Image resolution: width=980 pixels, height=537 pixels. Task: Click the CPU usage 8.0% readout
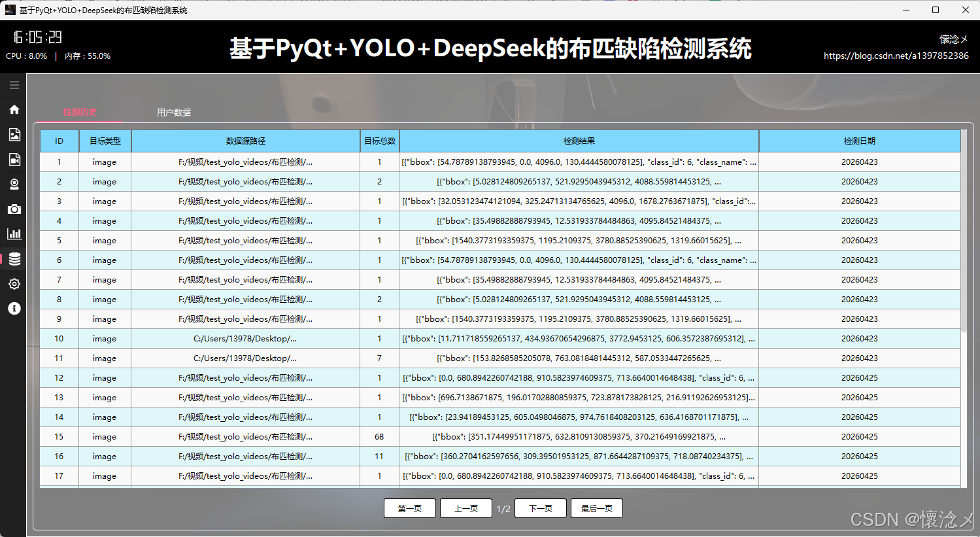(27, 56)
